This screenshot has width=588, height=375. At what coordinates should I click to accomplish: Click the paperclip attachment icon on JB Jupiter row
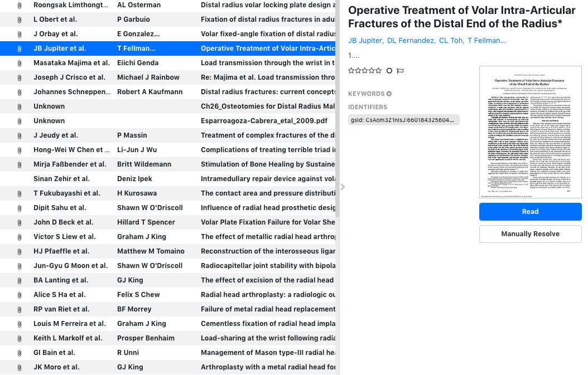[20, 48]
